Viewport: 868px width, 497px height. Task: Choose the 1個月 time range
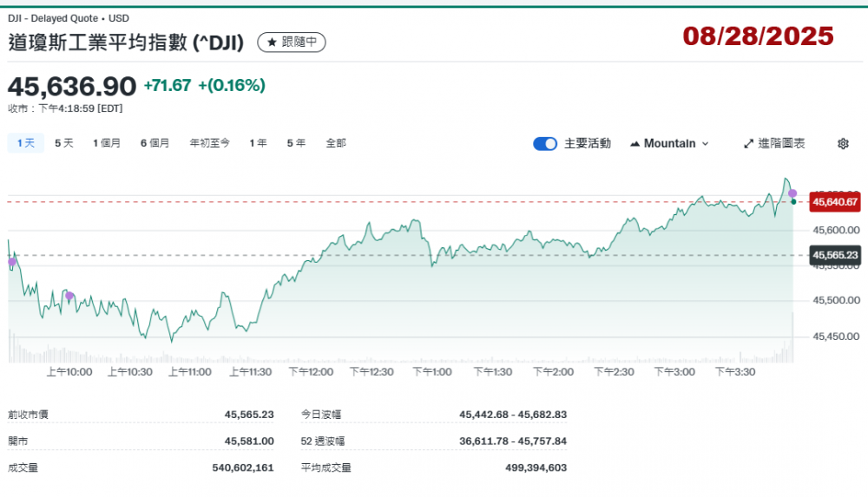pos(107,143)
